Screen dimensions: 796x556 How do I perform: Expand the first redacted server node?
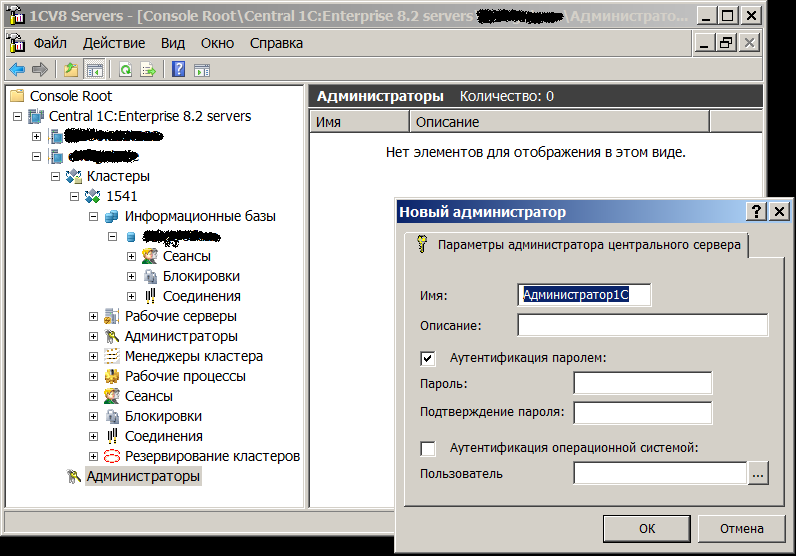[x=36, y=136]
